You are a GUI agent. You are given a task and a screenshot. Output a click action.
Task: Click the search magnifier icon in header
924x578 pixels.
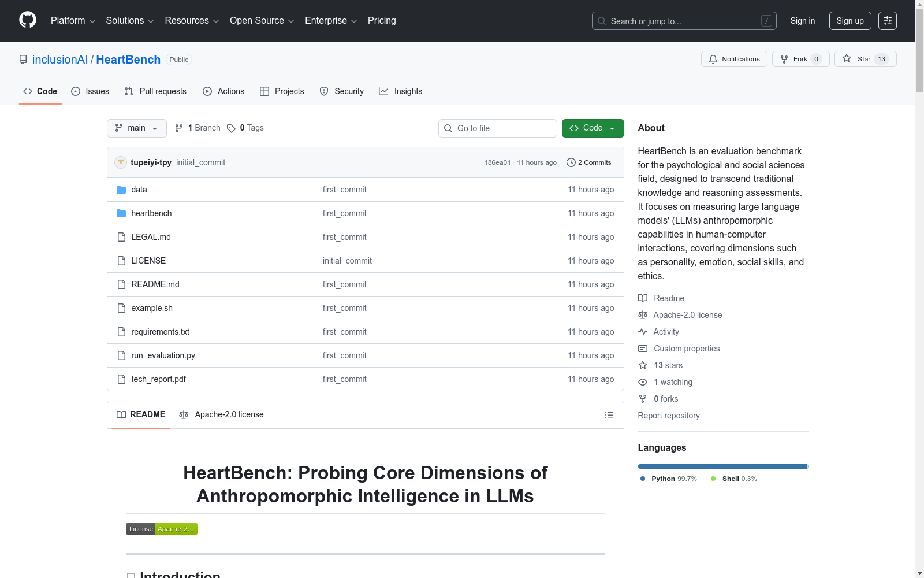602,21
